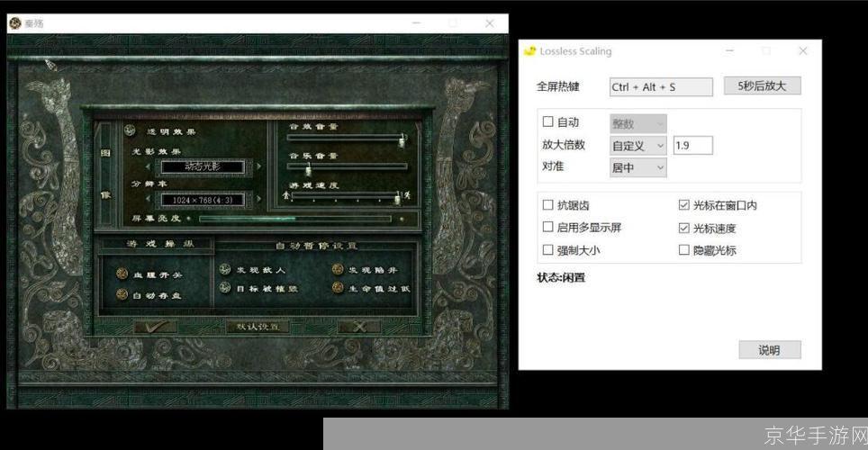868x450 pixels.
Task: Open the 自定义 scale factor dropdown
Action: click(x=637, y=146)
